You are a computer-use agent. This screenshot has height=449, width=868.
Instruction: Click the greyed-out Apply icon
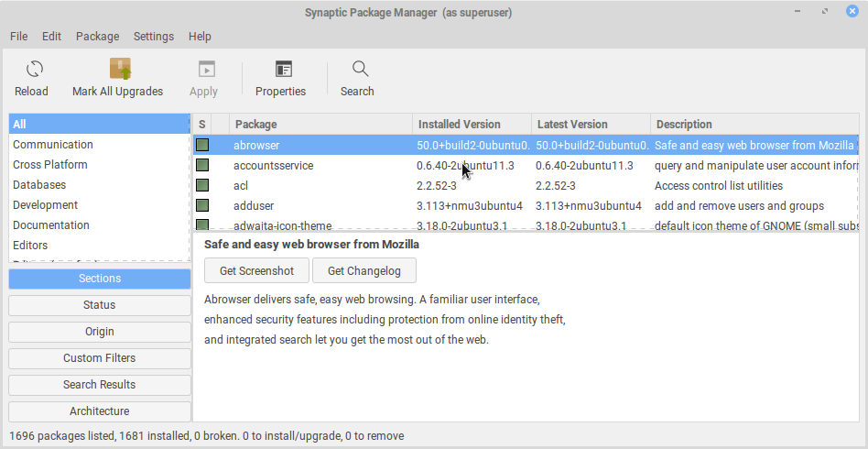pos(203,70)
